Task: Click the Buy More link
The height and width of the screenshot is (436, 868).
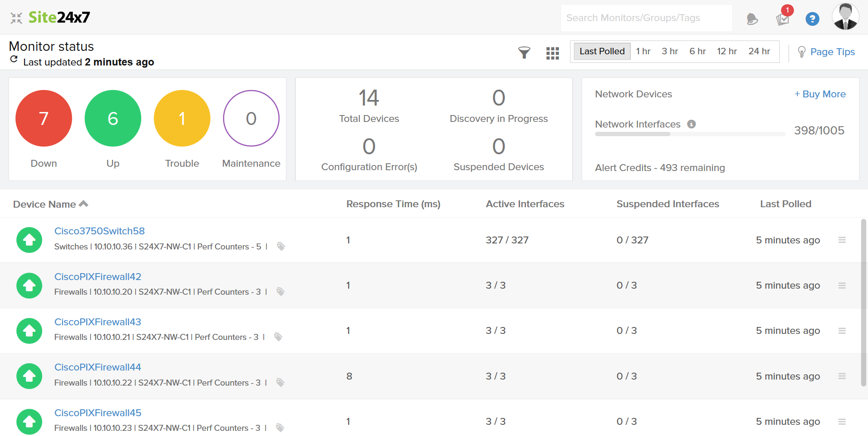Action: (820, 94)
